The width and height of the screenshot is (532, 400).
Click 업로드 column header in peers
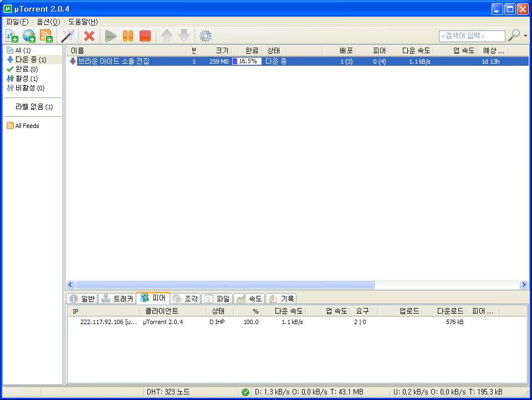coord(400,311)
